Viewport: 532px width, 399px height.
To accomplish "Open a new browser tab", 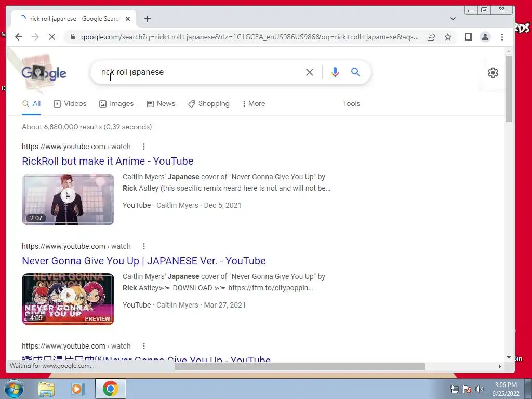I will click(x=147, y=19).
